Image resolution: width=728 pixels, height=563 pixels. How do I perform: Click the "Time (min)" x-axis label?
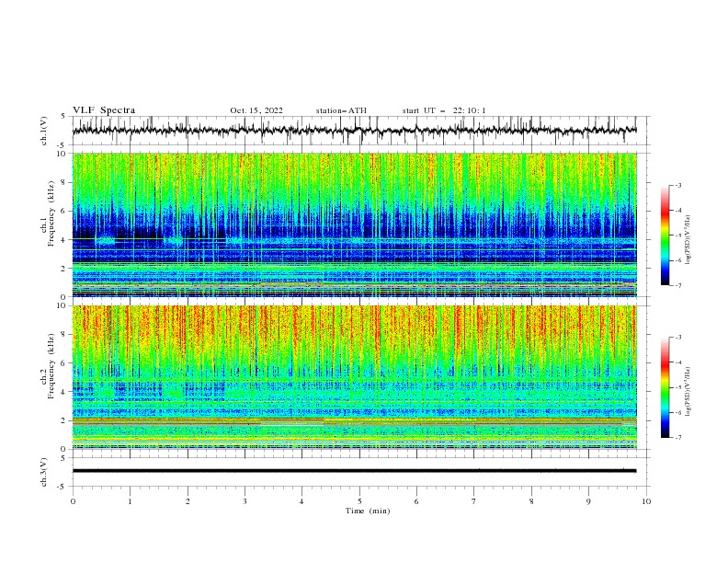(368, 511)
